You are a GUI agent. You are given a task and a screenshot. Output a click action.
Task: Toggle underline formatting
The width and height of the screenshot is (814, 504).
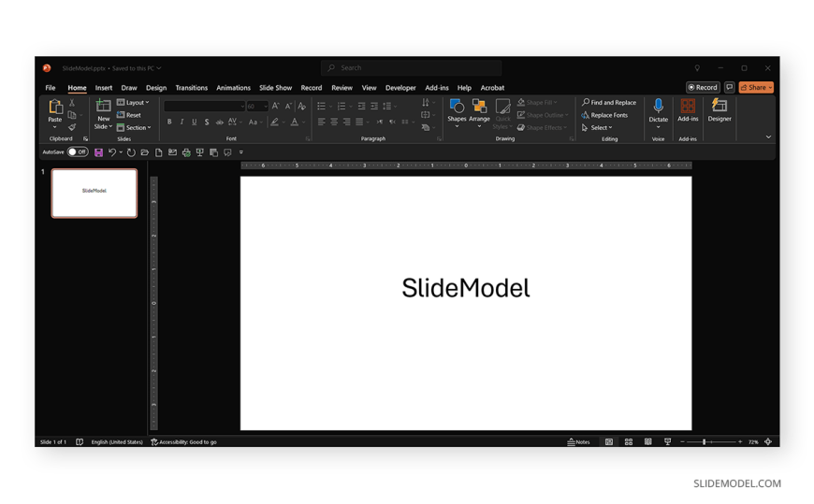pos(195,122)
